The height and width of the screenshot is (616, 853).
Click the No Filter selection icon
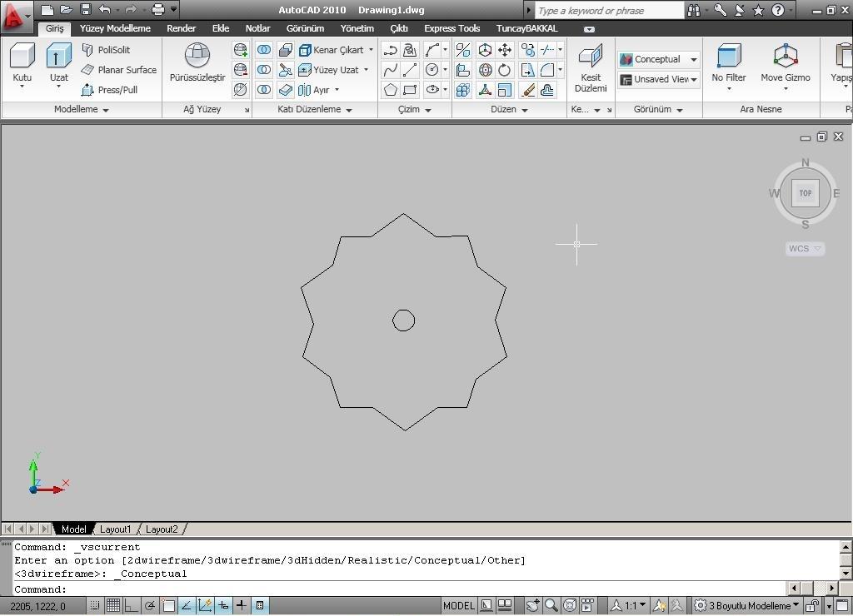(728, 57)
